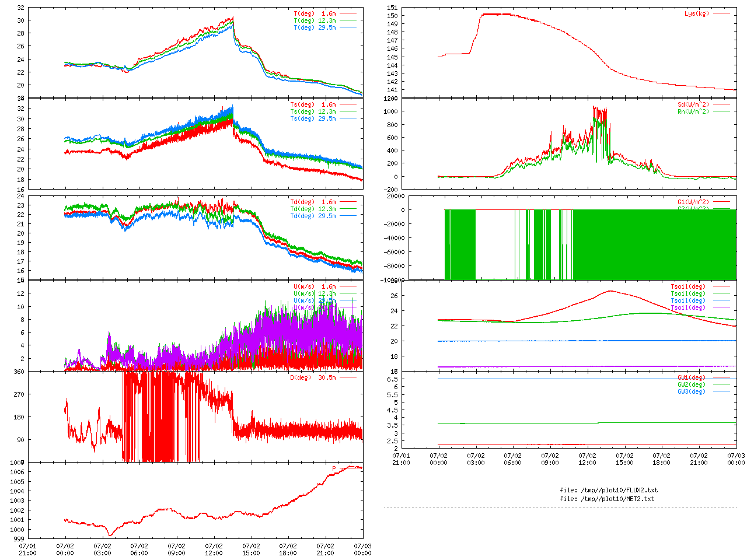Click the '151' y-axis value on the Lys chart
Viewport: 747px width, 560px height.
click(x=393, y=8)
